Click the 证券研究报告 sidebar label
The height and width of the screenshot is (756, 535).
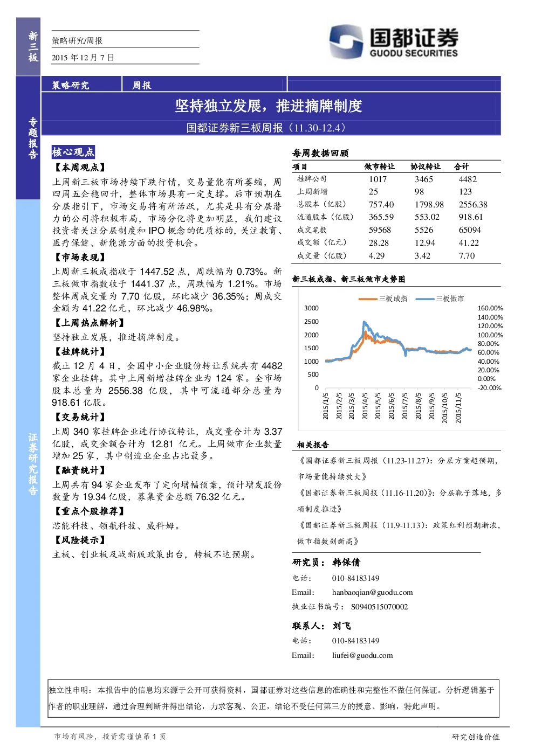33,464
